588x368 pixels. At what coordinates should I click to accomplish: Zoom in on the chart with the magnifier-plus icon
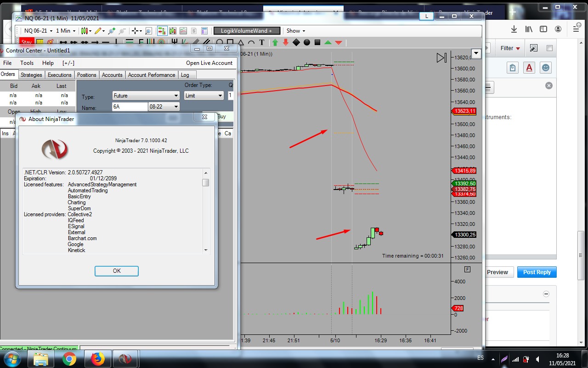click(111, 31)
